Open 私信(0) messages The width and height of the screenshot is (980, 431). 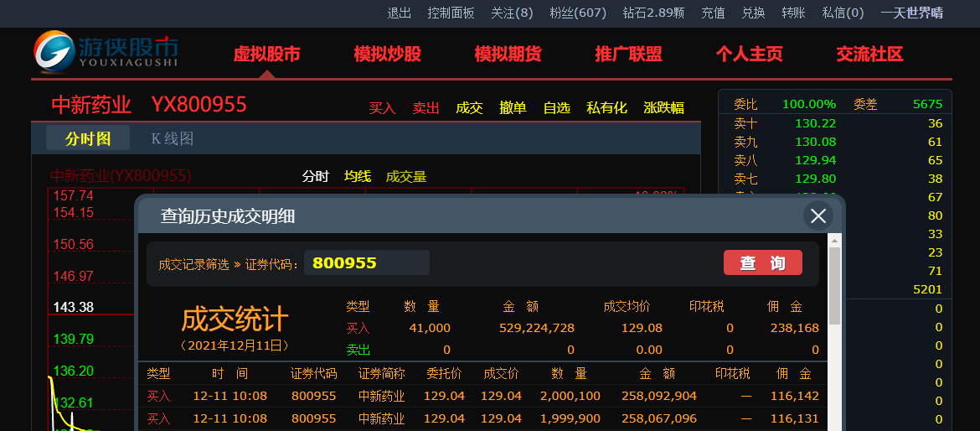click(x=843, y=13)
